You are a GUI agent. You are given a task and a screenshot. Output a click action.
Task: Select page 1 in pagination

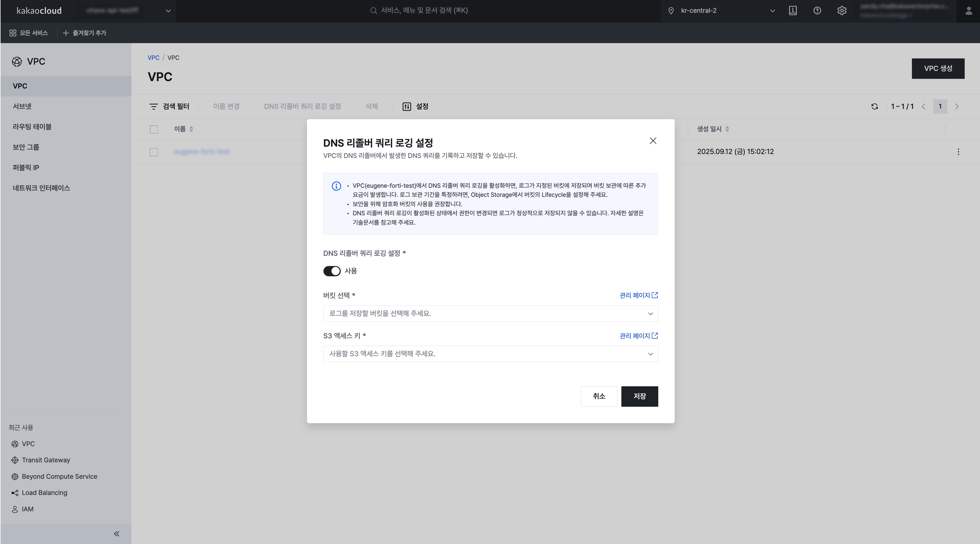(x=941, y=107)
